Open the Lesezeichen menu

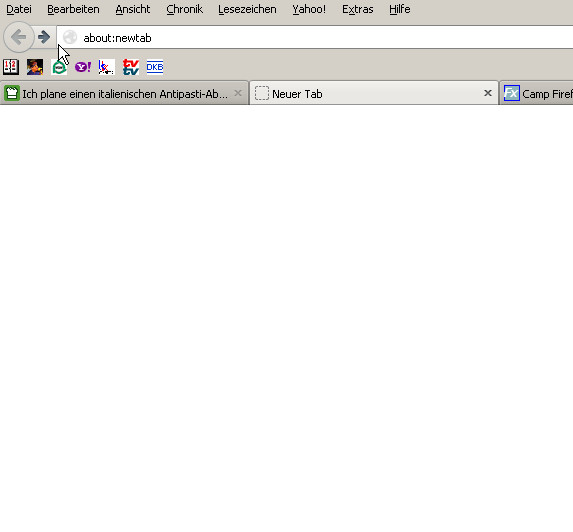[x=247, y=9]
